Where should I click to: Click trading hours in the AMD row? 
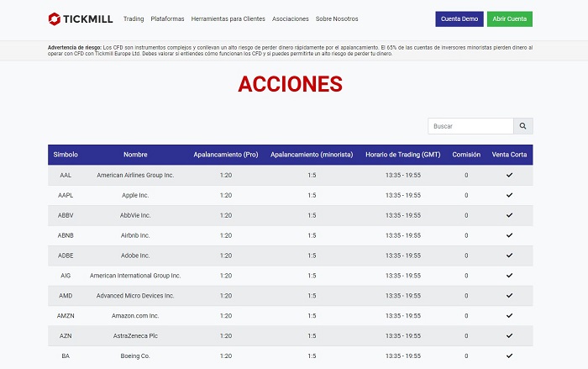point(403,296)
